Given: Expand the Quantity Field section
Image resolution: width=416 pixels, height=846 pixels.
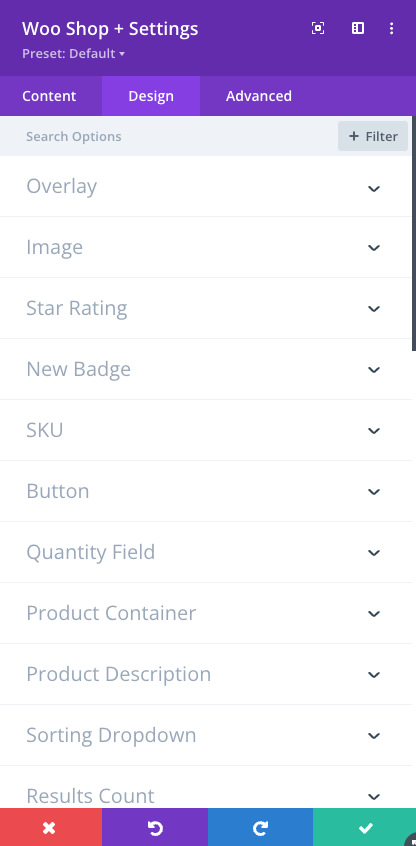Looking at the screenshot, I should click(206, 552).
